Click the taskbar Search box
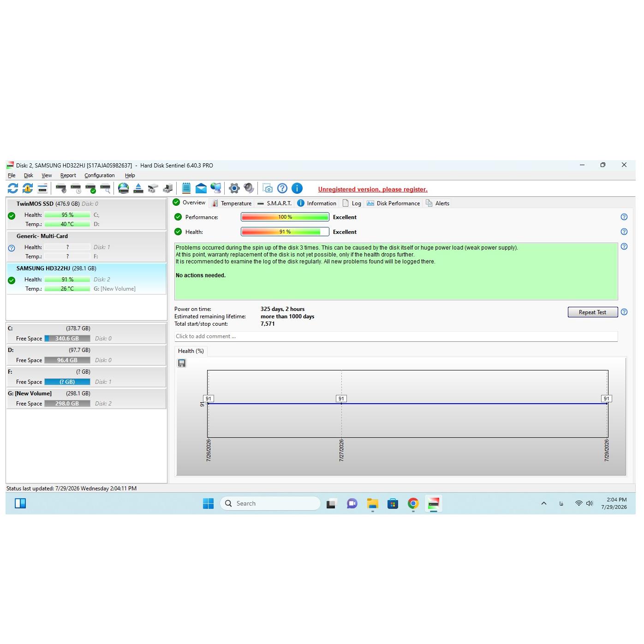This screenshot has height=644, width=644. coord(270,503)
